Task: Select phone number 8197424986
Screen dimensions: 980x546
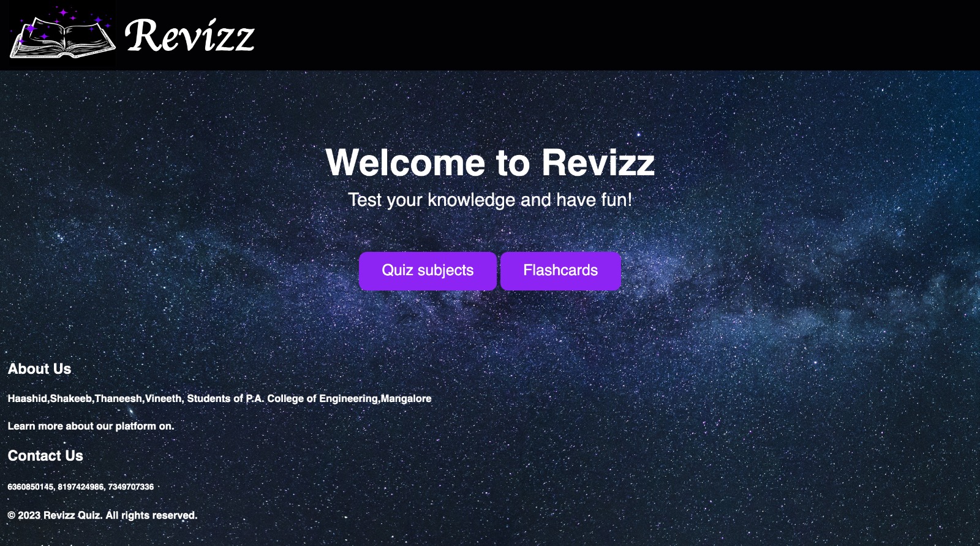Action: (x=81, y=487)
